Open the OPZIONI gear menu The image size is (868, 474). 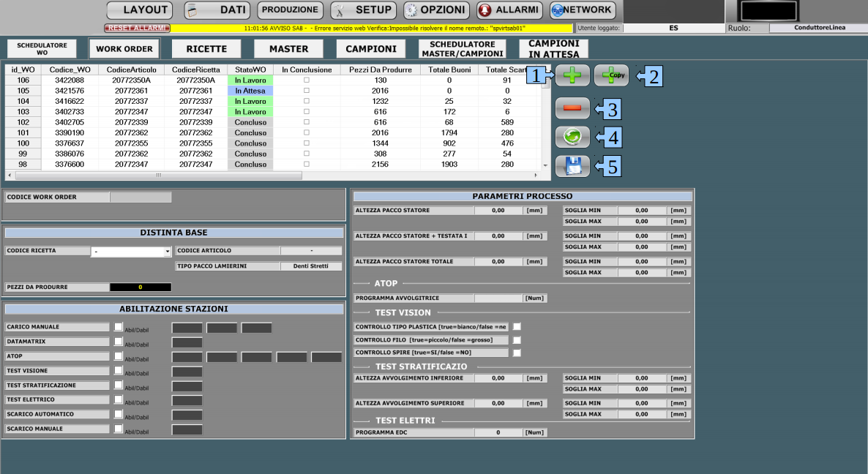[x=435, y=10]
